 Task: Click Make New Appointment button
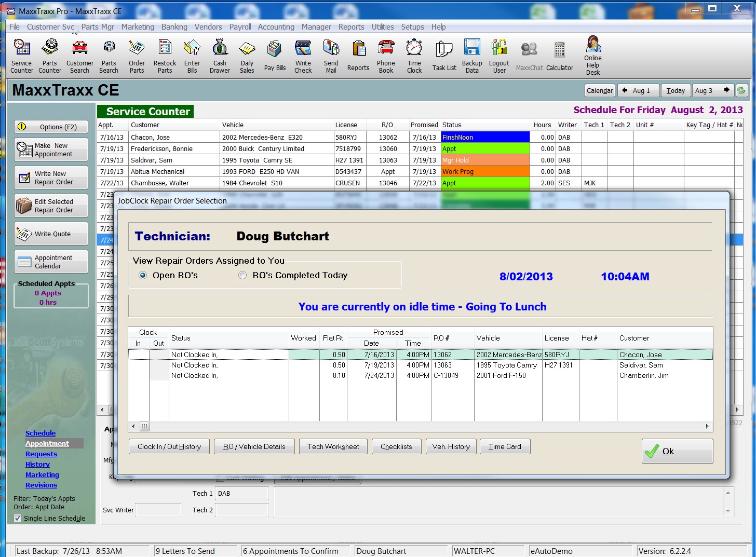click(x=51, y=150)
